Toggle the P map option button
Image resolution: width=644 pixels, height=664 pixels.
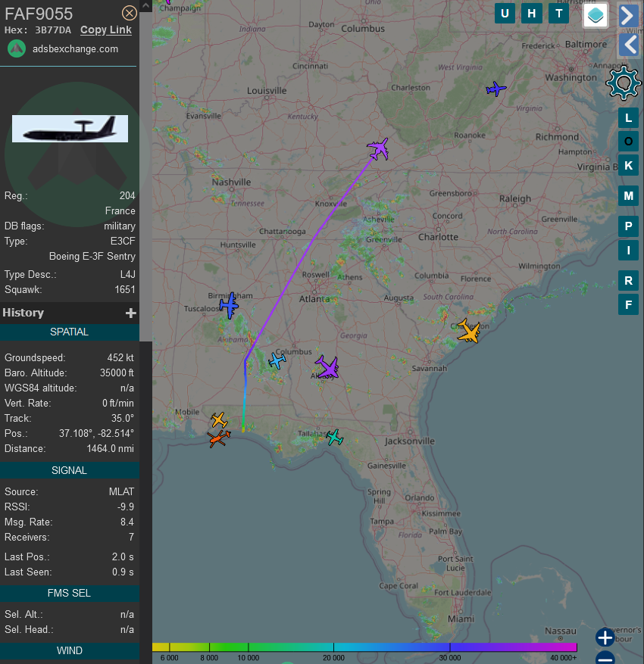[x=628, y=226]
